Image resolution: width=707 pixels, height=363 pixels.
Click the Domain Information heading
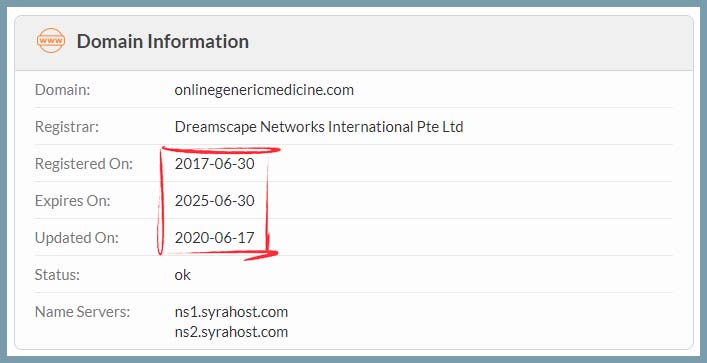tap(163, 41)
